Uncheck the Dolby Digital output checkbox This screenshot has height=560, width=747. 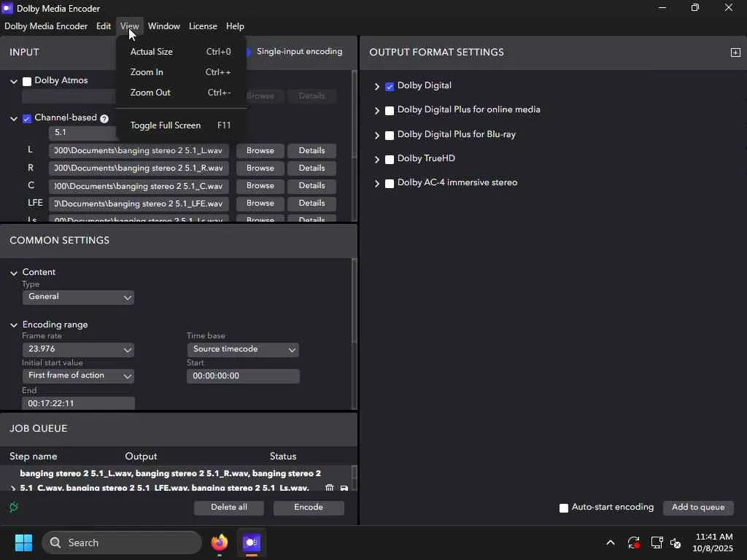(x=390, y=86)
